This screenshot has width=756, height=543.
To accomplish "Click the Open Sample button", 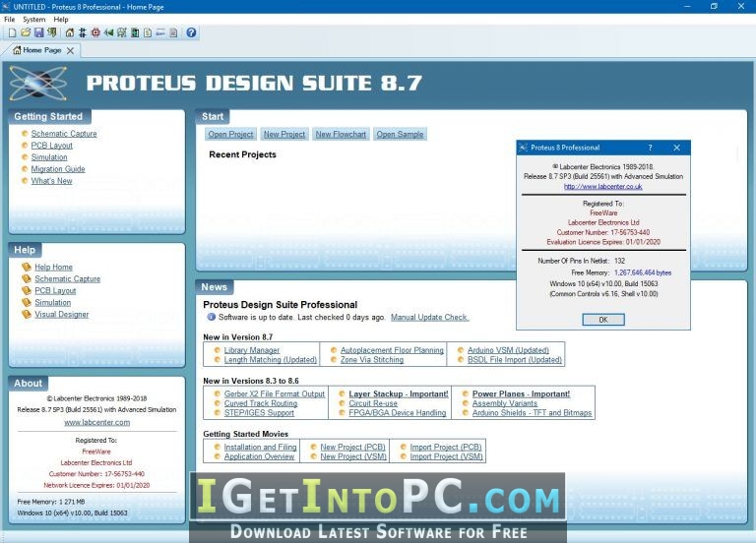I will (401, 135).
